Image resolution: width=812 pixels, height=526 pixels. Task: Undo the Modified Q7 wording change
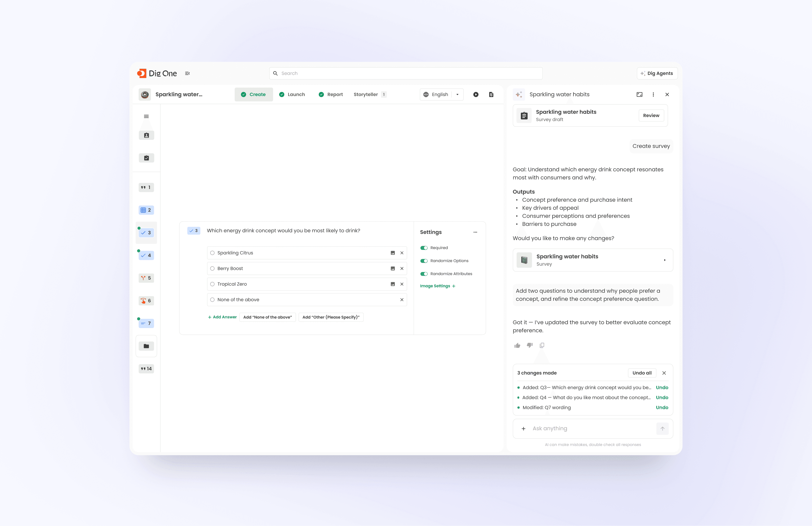662,408
